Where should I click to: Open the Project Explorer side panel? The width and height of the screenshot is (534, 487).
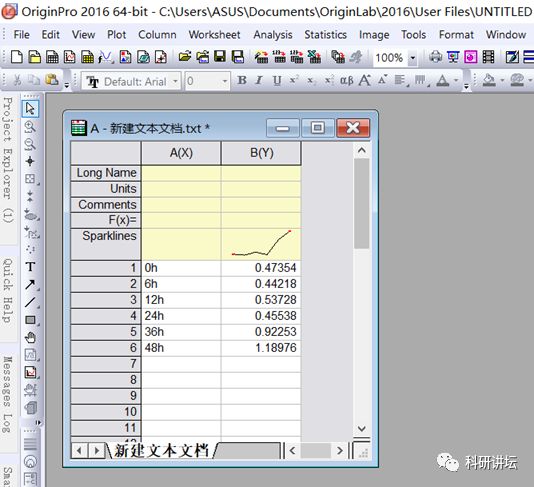click(x=8, y=160)
